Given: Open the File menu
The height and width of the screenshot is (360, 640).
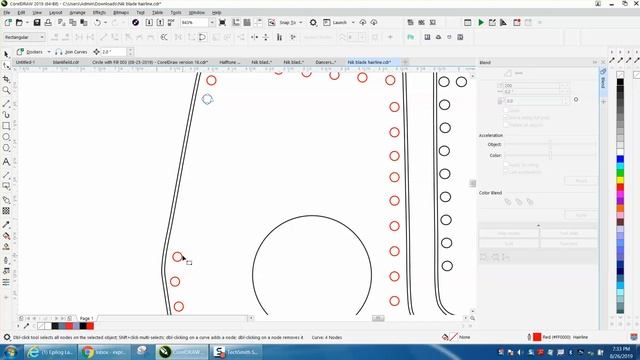Looking at the screenshot, I should click(x=7, y=13).
